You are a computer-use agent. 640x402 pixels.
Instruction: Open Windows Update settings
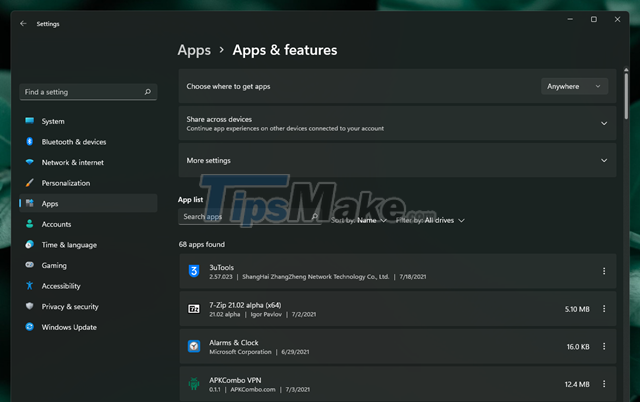tap(88, 327)
